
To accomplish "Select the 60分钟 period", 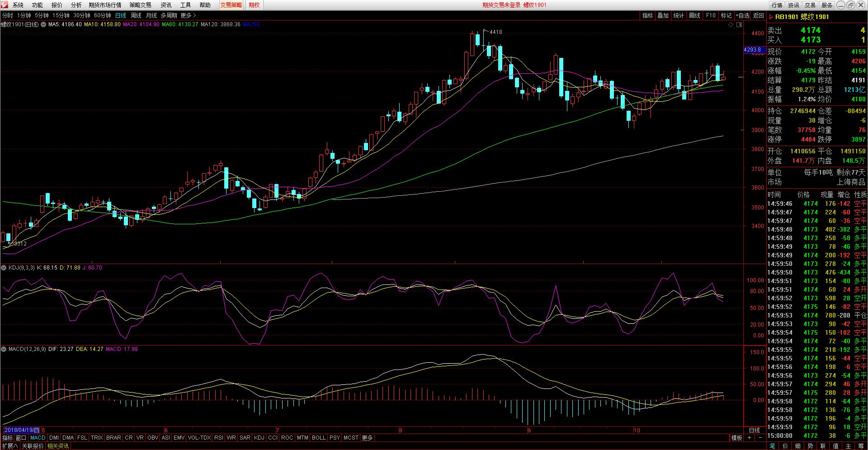I will [103, 15].
